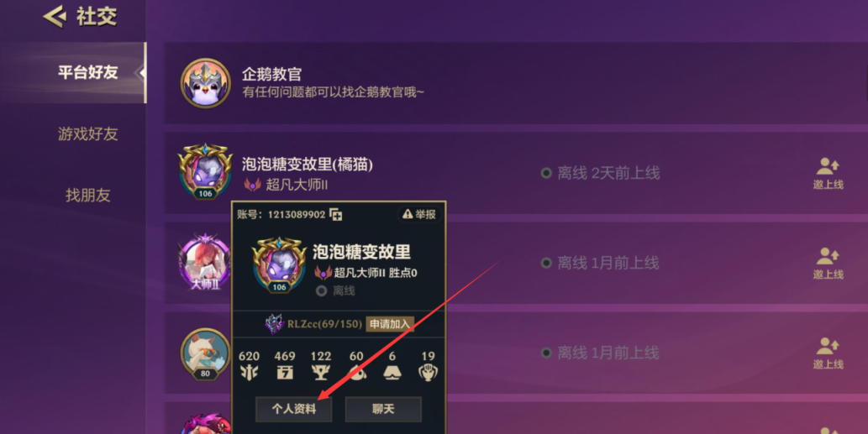Switch to the 游戏好友 tab
868x434 pixels.
[88, 133]
